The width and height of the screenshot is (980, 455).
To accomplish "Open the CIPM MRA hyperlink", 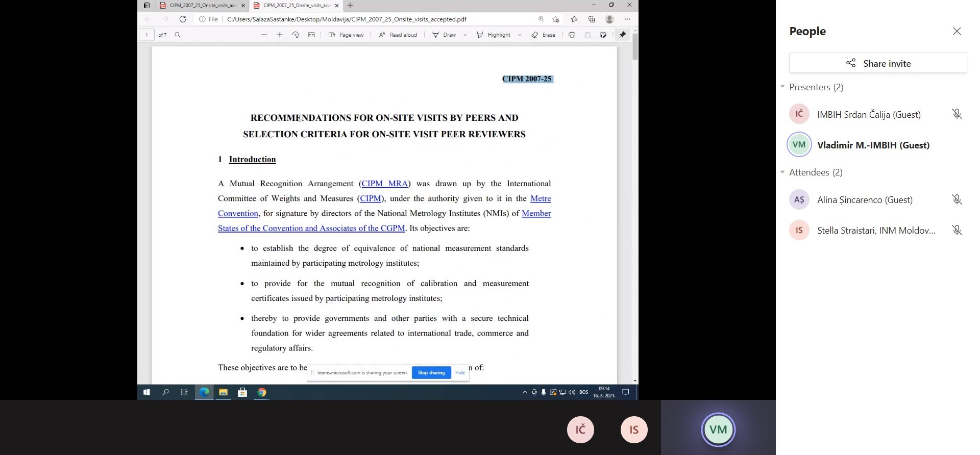I will [385, 184].
